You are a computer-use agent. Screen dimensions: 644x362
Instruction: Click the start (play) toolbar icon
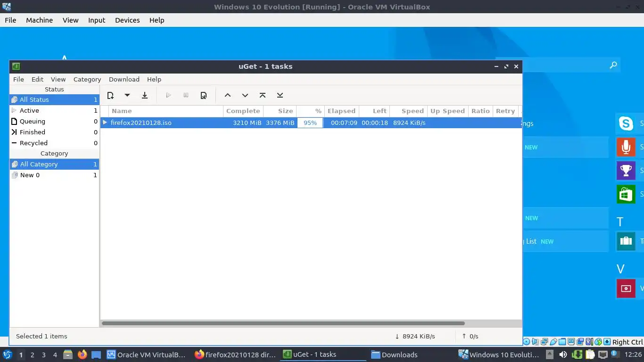(168, 95)
